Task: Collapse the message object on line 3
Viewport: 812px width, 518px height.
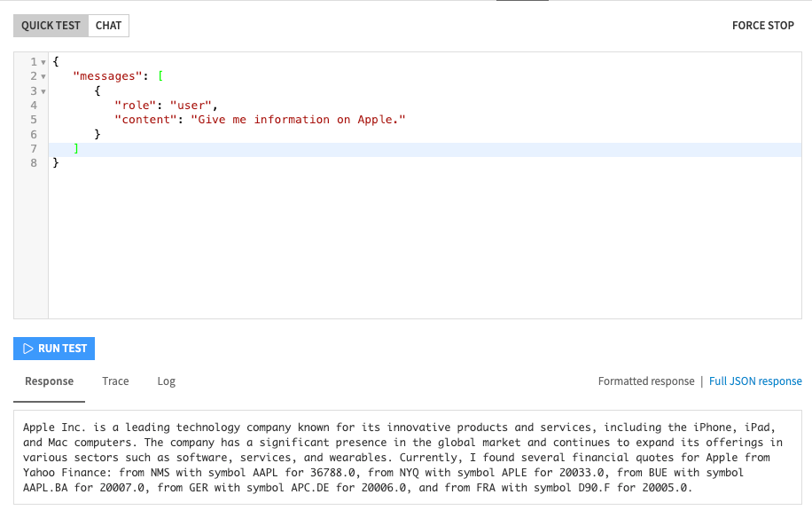Action: click(43, 90)
